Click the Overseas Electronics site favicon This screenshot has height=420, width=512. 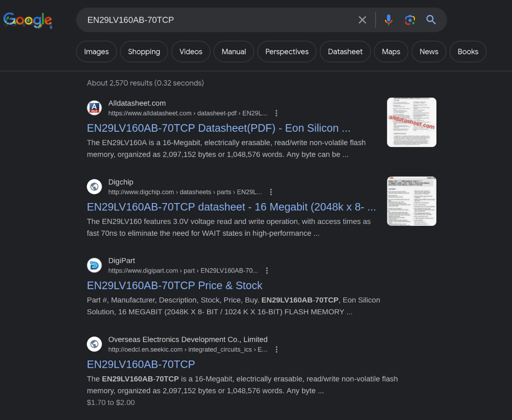94,344
